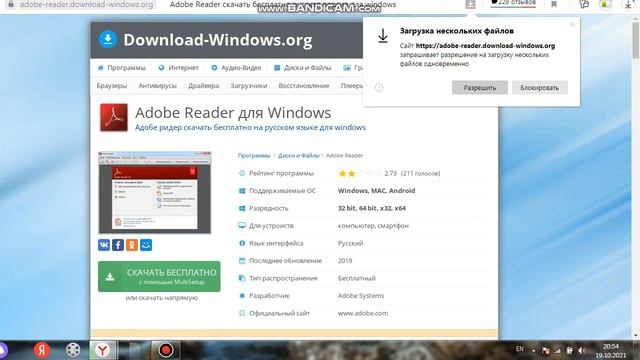Click the или скачать напрямую link
Screen dimensions: 640x360
pos(162,298)
